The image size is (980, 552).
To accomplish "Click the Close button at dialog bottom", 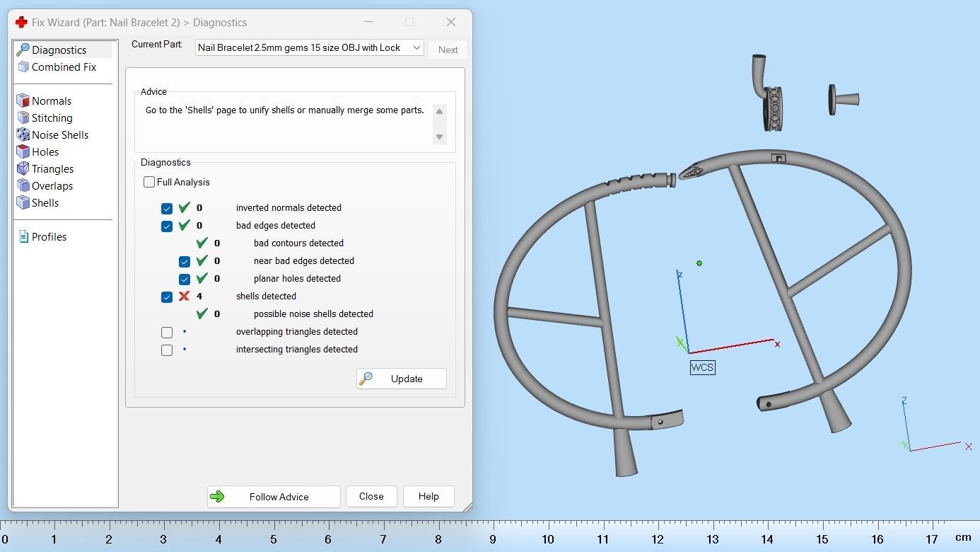I will 371,496.
